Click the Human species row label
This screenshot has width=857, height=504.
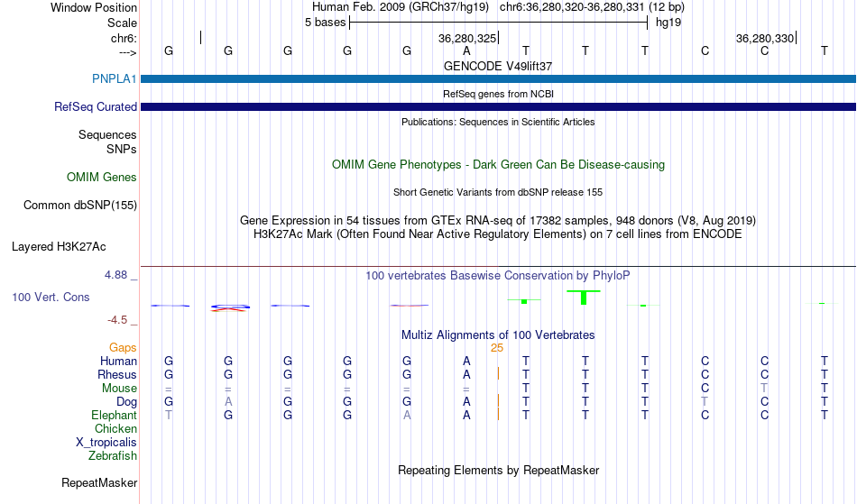118,361
